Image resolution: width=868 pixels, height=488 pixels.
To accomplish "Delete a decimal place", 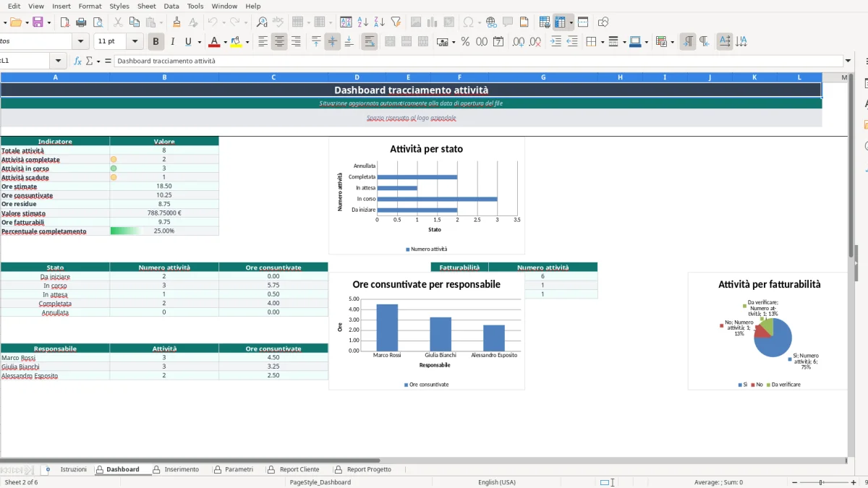I will [x=535, y=42].
